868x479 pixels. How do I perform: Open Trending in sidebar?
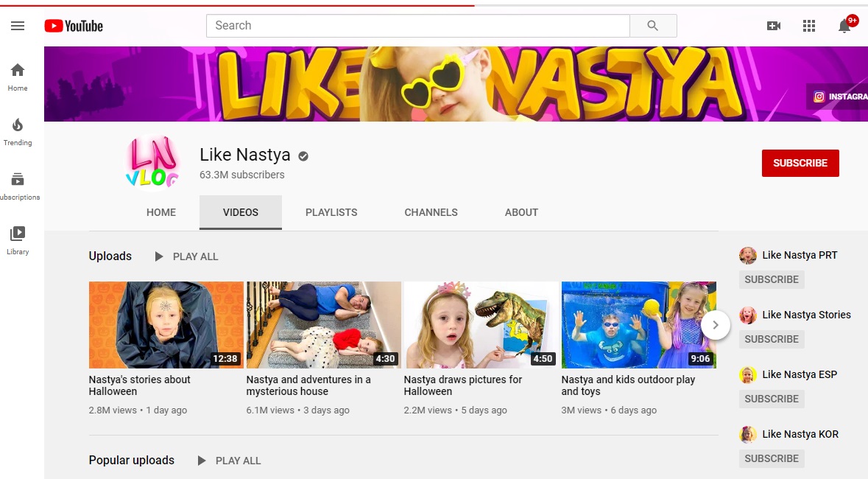18,132
